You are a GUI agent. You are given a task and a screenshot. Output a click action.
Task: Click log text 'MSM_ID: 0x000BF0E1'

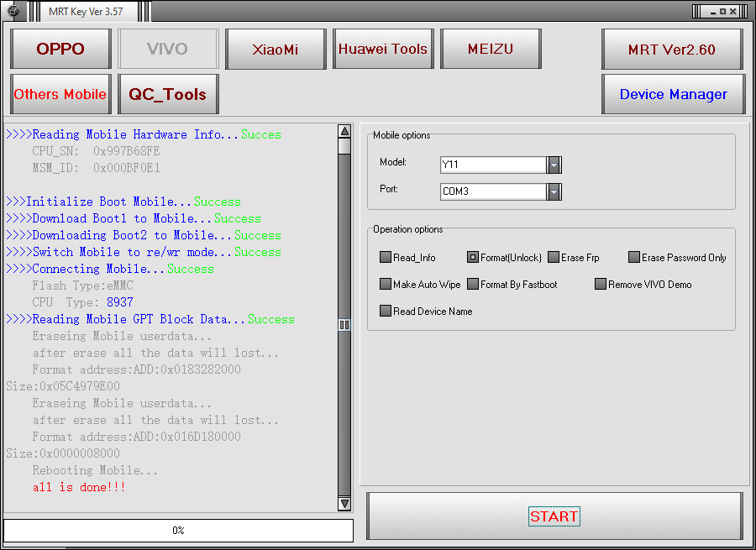96,168
